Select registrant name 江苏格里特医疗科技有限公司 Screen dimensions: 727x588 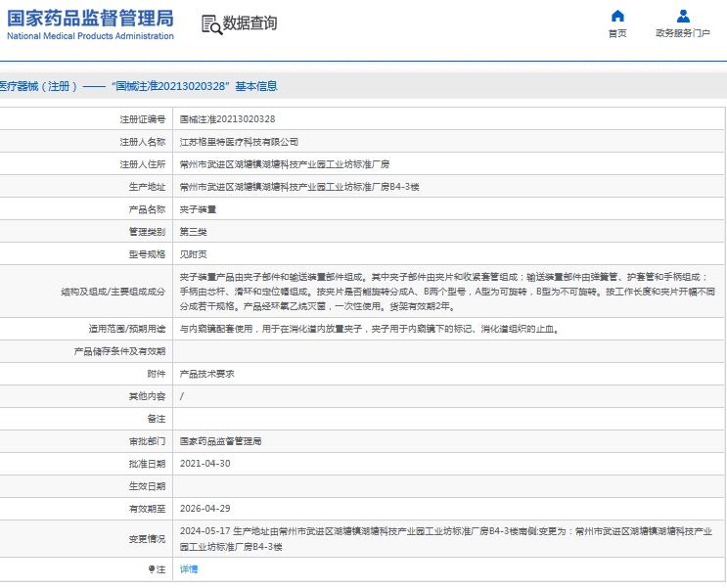(239, 142)
